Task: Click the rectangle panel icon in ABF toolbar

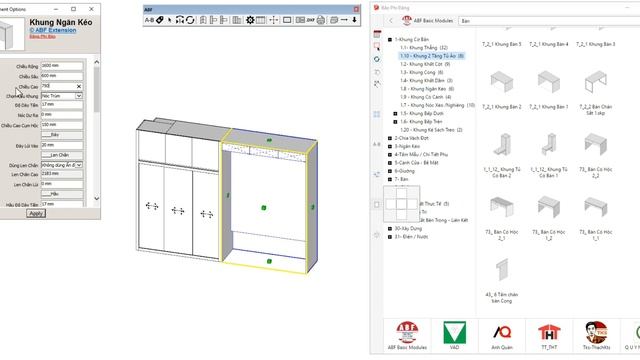Action: [x=287, y=20]
